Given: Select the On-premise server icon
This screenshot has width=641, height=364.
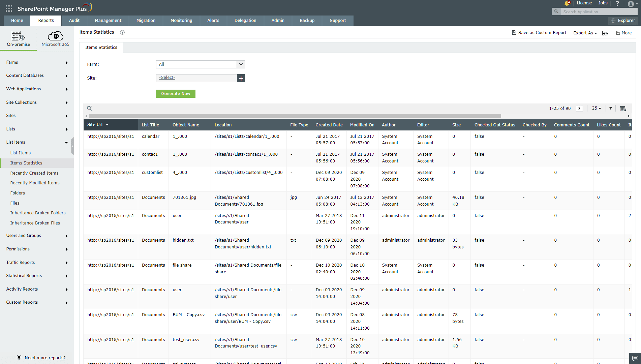Looking at the screenshot, I should click(18, 35).
